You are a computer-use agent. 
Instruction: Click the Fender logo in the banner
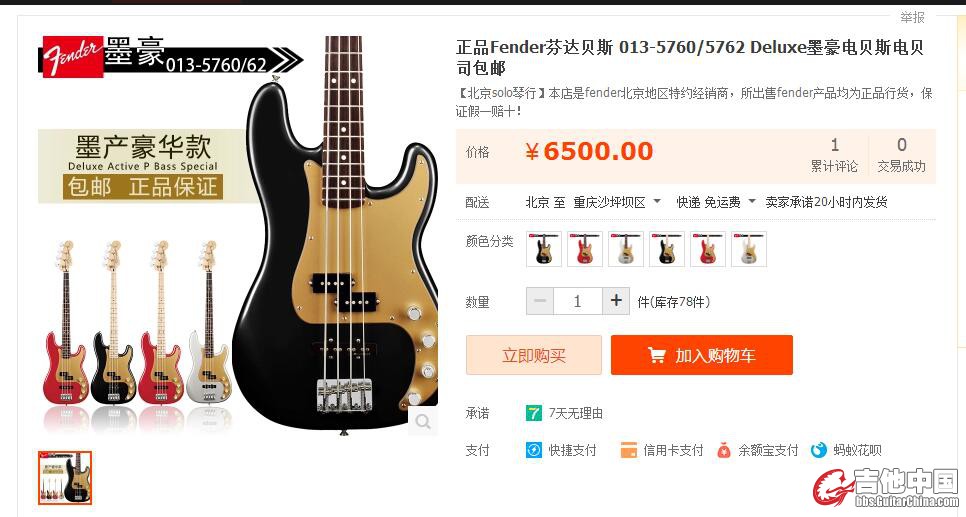click(73, 57)
